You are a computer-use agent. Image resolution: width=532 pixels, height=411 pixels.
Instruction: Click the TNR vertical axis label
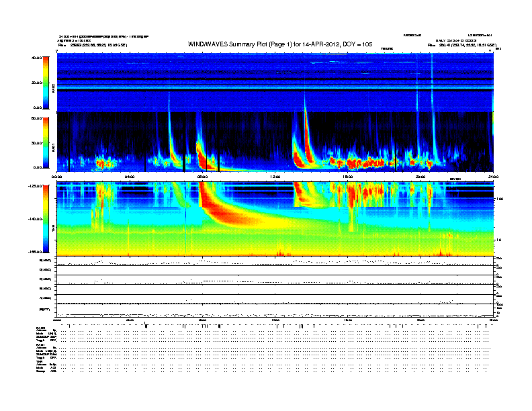(54, 230)
